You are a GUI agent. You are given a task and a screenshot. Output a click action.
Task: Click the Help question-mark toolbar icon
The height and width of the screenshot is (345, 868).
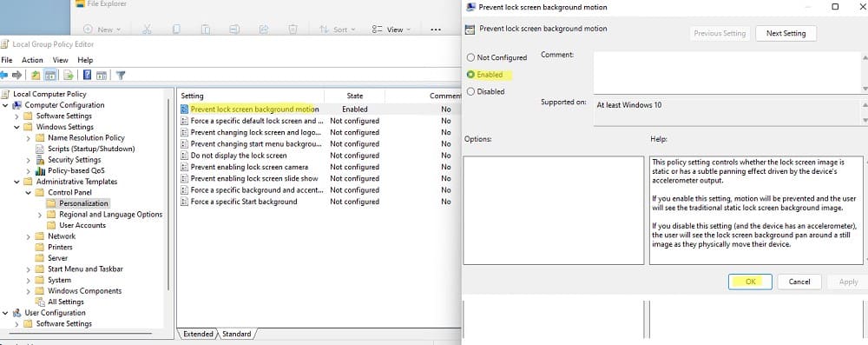[87, 75]
